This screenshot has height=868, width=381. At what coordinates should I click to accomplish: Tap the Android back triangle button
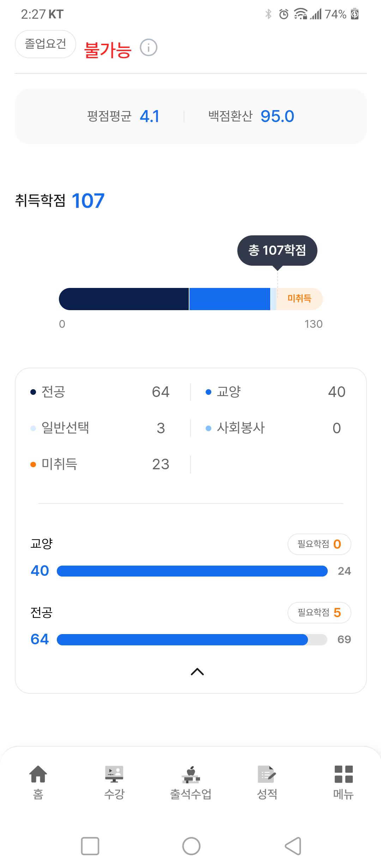pos(293,846)
